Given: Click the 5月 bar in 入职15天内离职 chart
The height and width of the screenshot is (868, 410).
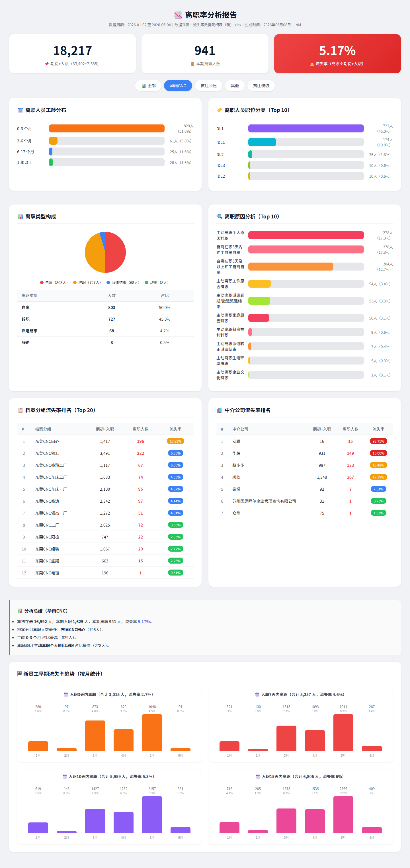Looking at the screenshot, I should (x=343, y=815).
